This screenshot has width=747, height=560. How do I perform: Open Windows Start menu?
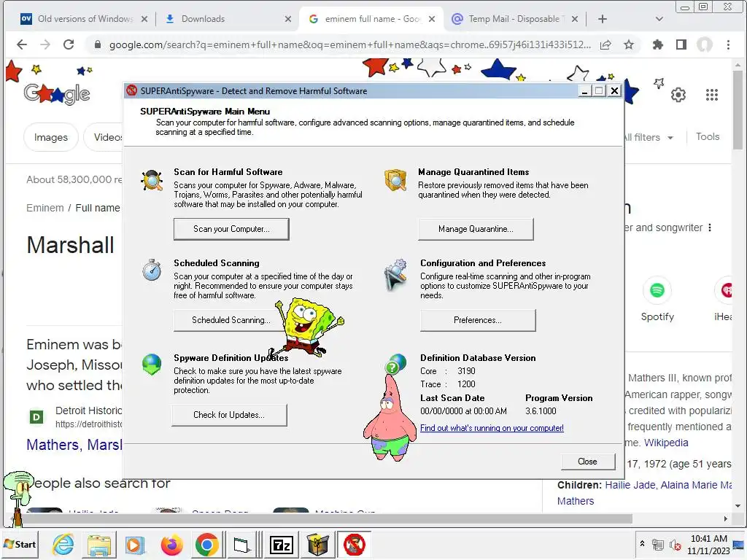20,544
